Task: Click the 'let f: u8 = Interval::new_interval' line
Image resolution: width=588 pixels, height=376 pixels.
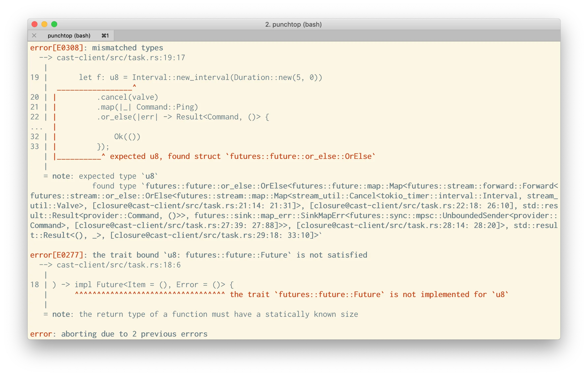Action: (x=200, y=77)
